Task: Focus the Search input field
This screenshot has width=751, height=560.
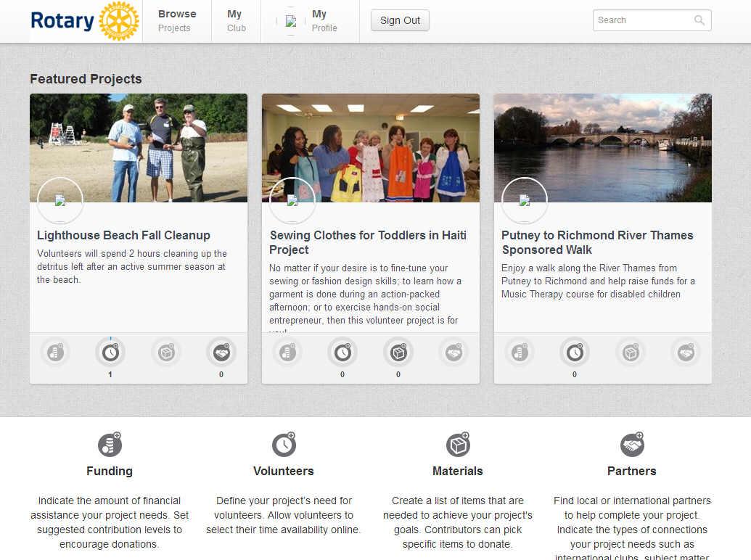Action: pyautogui.click(x=652, y=20)
